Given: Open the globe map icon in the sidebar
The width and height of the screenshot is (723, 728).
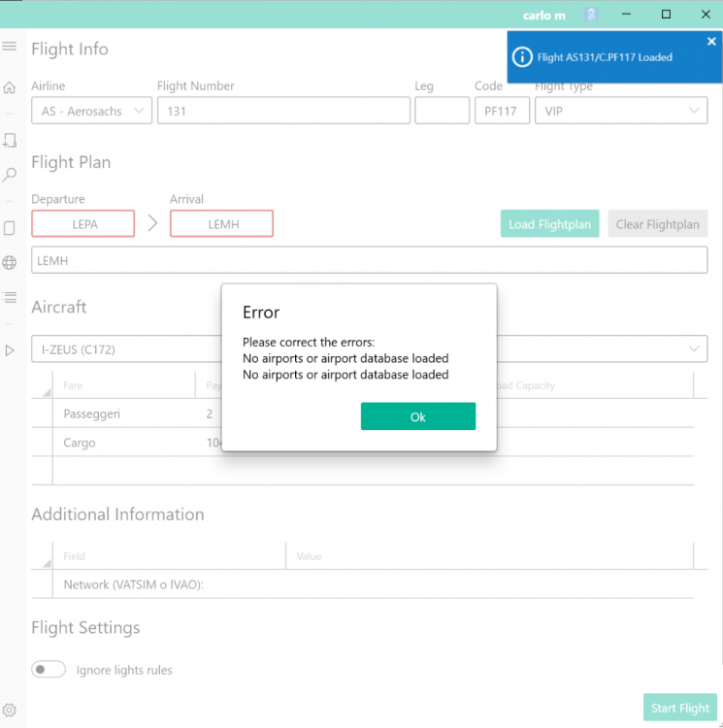Looking at the screenshot, I should click(10, 262).
